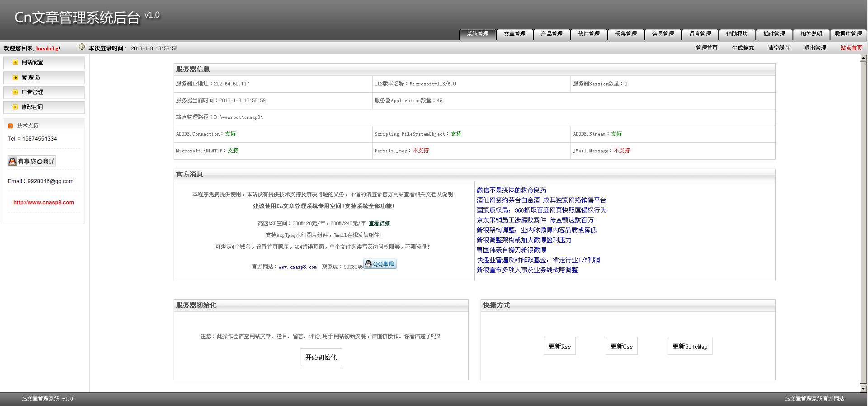Click the 更新Rss button

[559, 346]
